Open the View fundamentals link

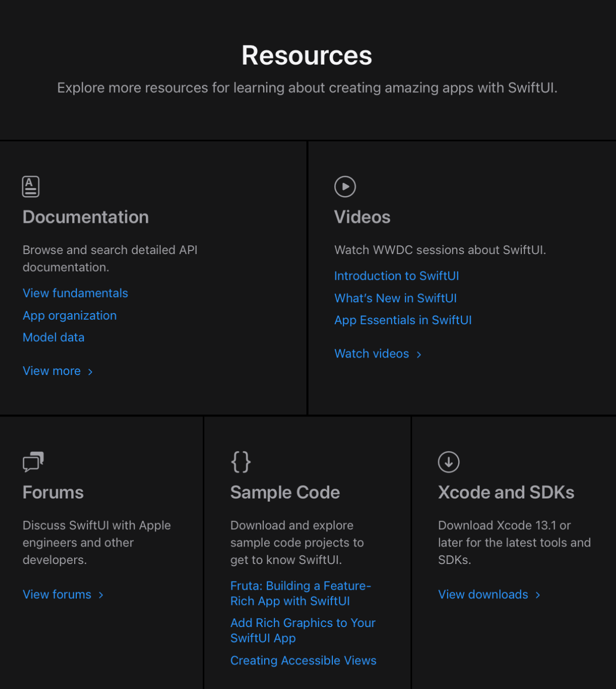click(75, 293)
